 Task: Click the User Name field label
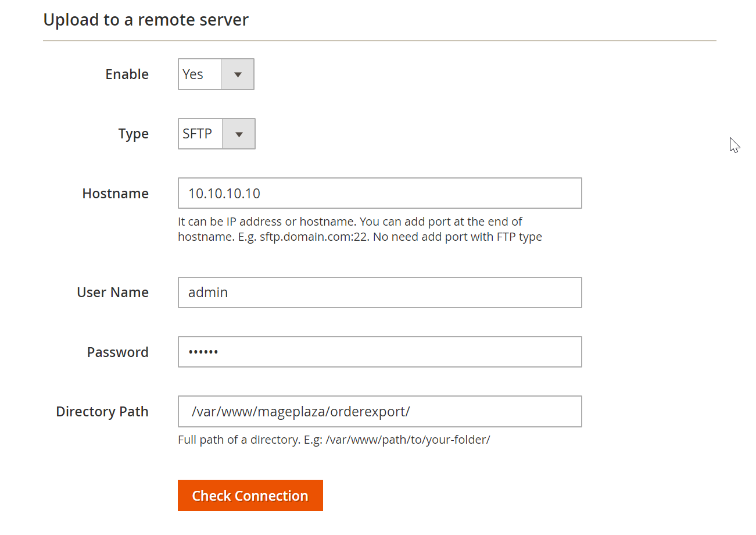(x=113, y=293)
